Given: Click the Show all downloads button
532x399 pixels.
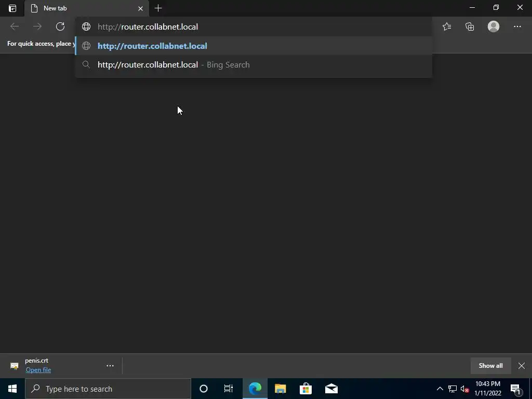Looking at the screenshot, I should (x=490, y=365).
